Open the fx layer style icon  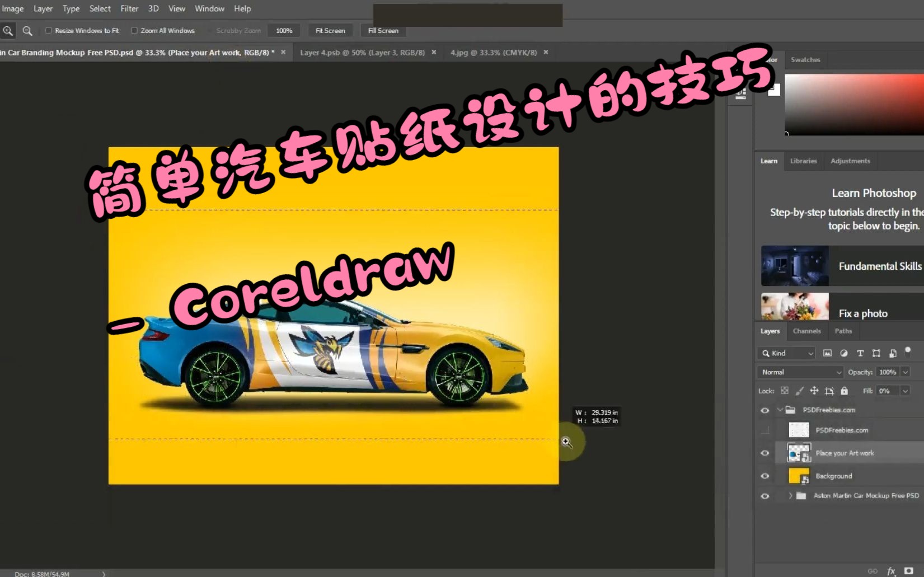tap(892, 571)
